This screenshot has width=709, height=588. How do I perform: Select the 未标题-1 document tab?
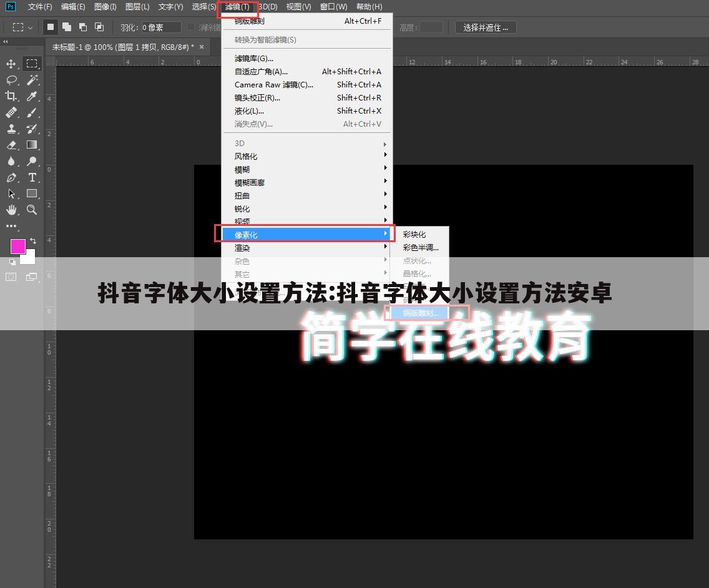pyautogui.click(x=122, y=47)
